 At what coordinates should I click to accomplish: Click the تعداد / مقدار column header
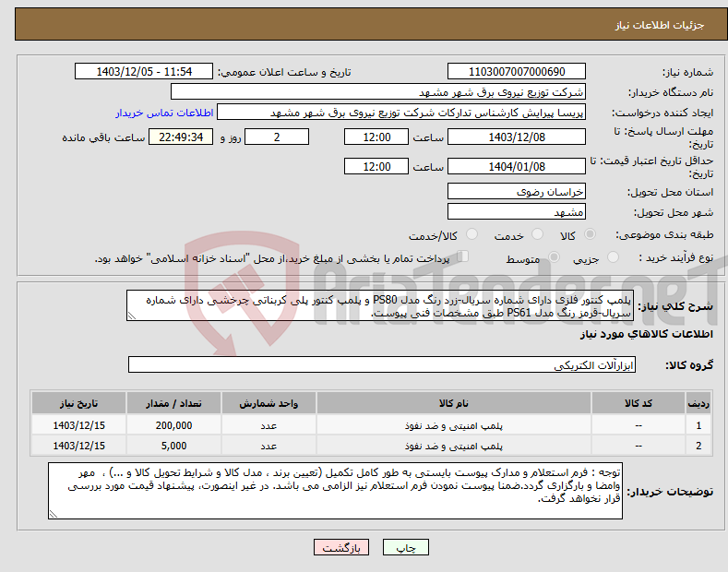point(173,403)
